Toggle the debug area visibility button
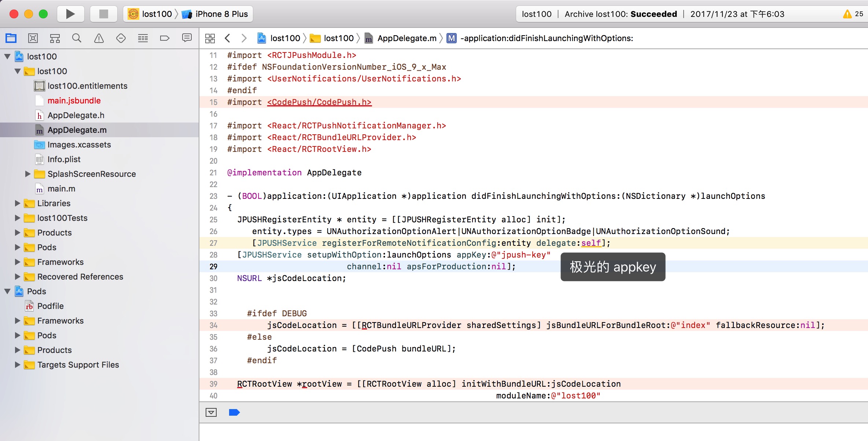The width and height of the screenshot is (868, 441). [211, 412]
